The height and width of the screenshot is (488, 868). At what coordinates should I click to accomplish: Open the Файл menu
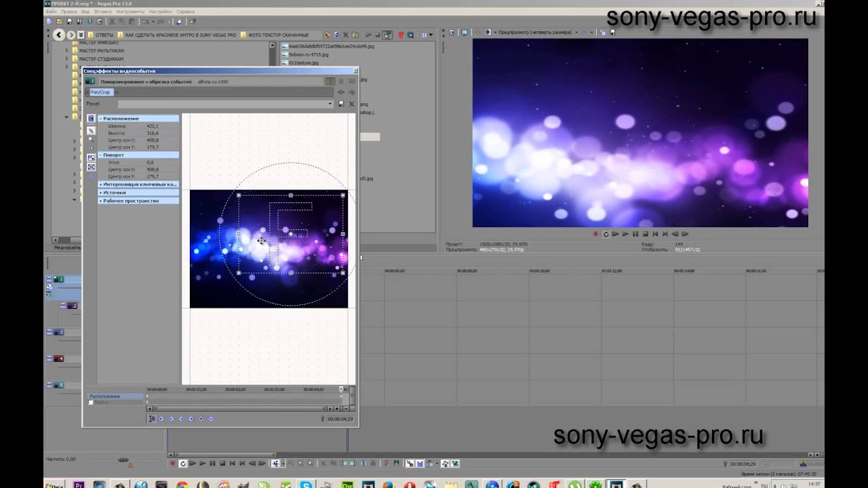(51, 12)
